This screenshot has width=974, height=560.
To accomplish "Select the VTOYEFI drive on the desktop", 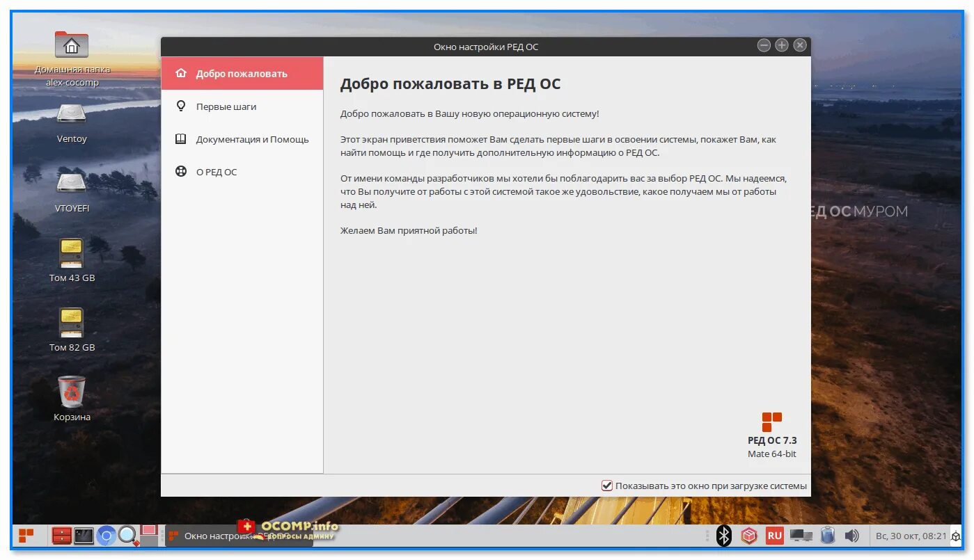I will (x=72, y=193).
